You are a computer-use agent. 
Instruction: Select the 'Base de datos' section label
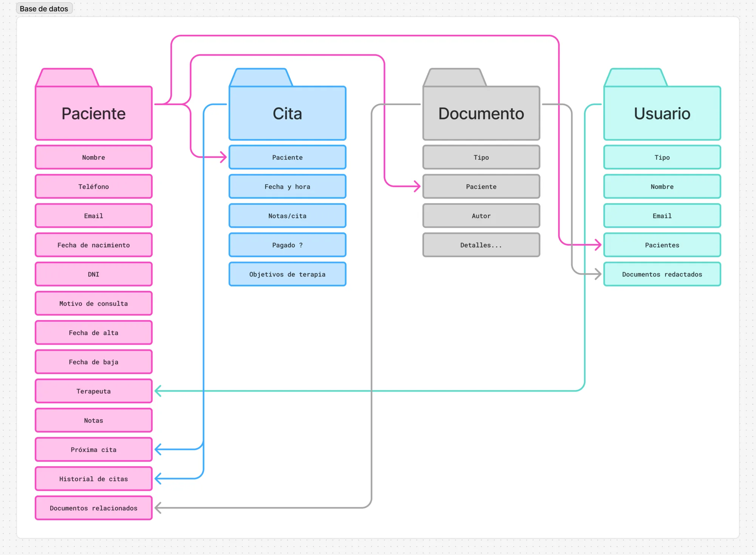click(x=44, y=8)
